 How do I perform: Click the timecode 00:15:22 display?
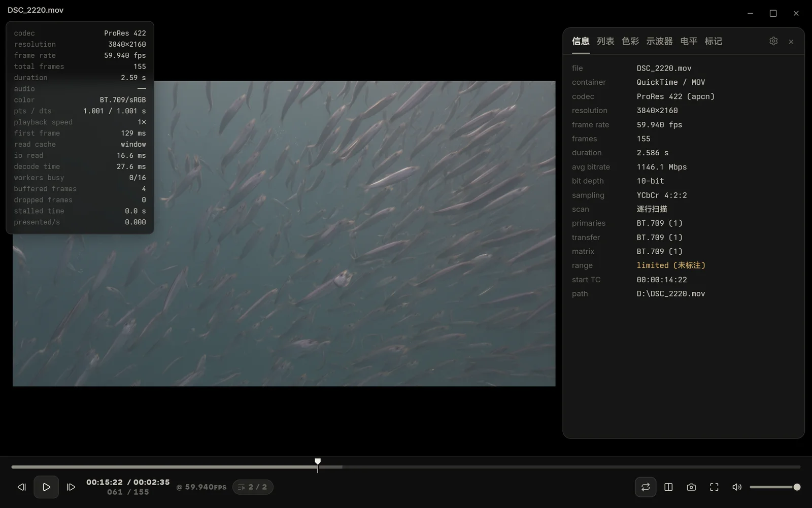click(x=105, y=482)
